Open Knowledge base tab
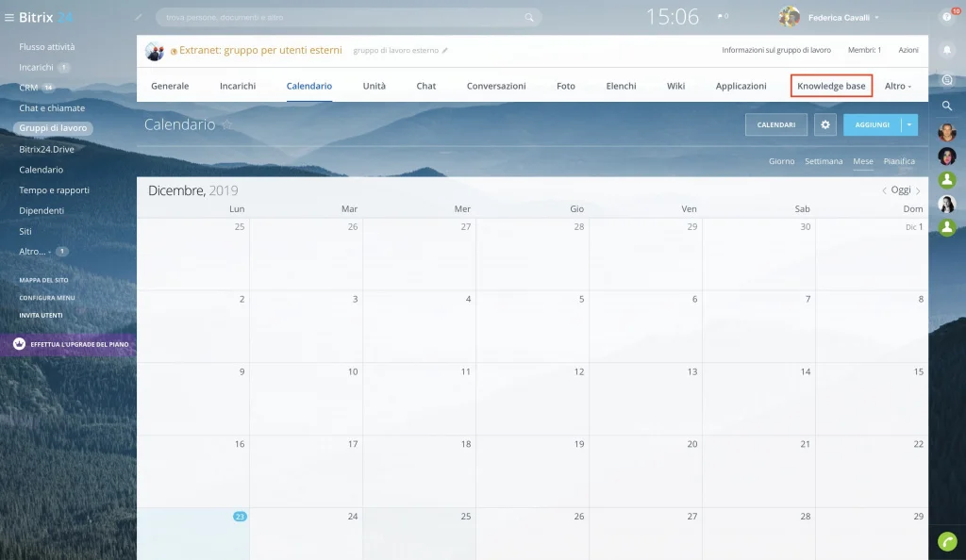 point(831,86)
